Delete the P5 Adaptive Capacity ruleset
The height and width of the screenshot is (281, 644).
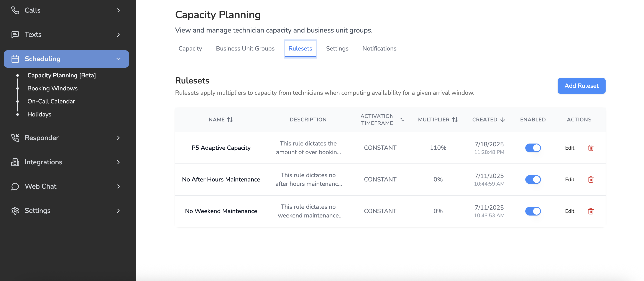590,148
